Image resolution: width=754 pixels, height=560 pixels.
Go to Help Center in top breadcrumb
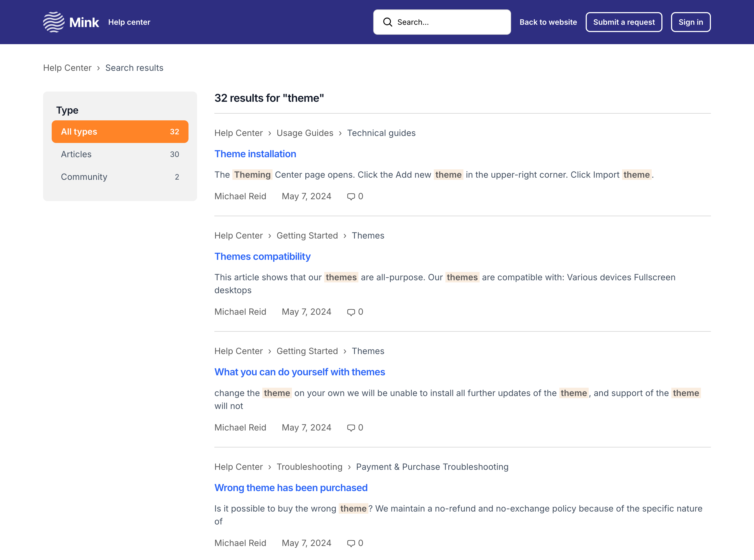click(x=67, y=68)
